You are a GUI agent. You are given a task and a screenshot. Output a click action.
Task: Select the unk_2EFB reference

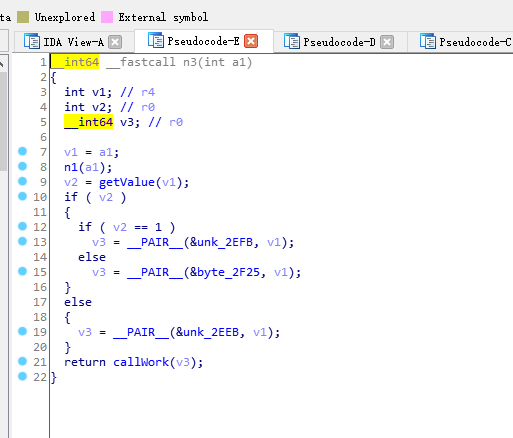point(225,242)
